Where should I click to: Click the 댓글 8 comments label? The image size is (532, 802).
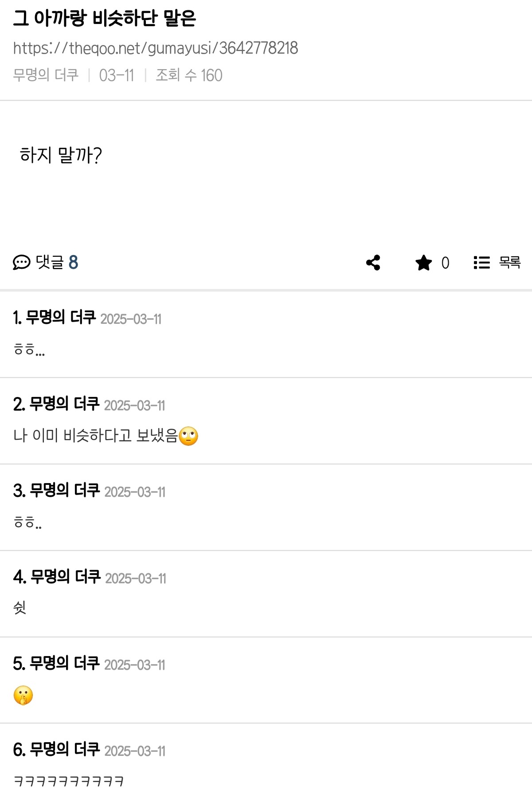57,263
